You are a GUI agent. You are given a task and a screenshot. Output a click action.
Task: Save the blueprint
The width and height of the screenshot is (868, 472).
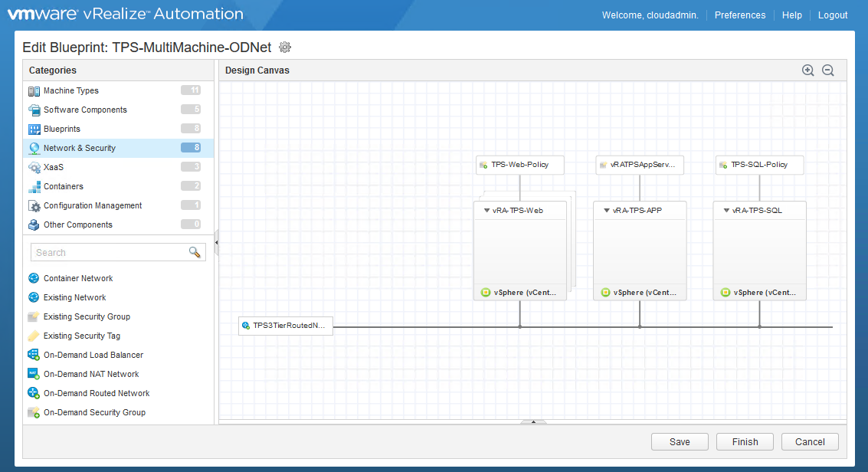(680, 441)
